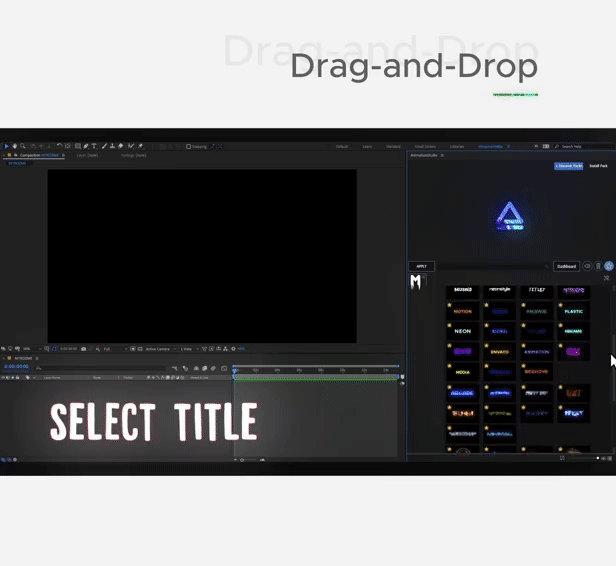Select the M pack logo thumbnail
This screenshot has height=566, width=616.
point(416,282)
